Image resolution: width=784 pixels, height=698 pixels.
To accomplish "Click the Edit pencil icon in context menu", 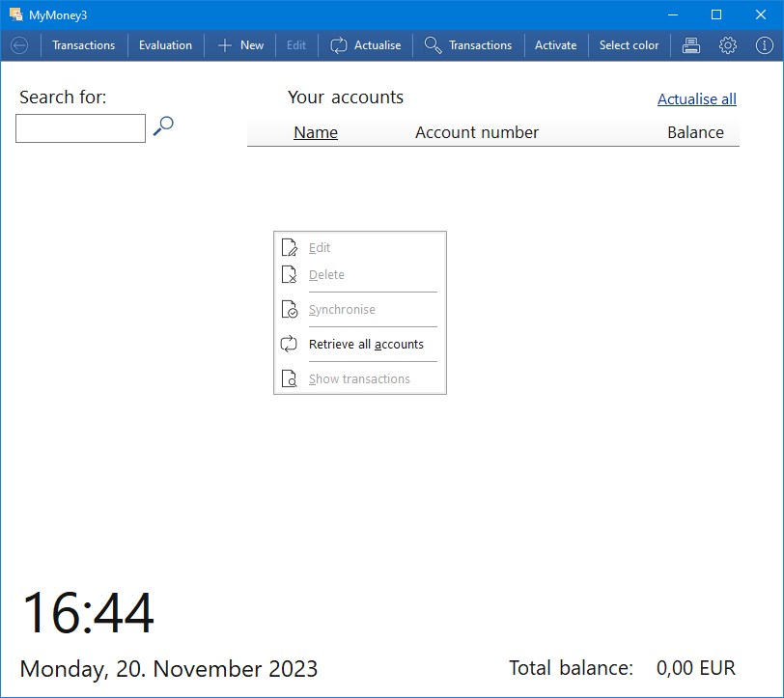I will coord(290,247).
